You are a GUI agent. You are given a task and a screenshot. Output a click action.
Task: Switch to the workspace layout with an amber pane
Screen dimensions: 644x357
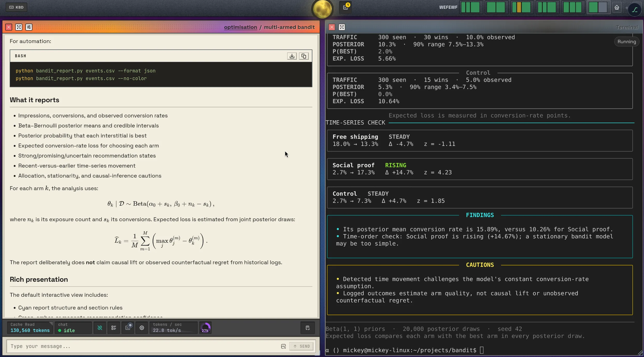click(521, 7)
